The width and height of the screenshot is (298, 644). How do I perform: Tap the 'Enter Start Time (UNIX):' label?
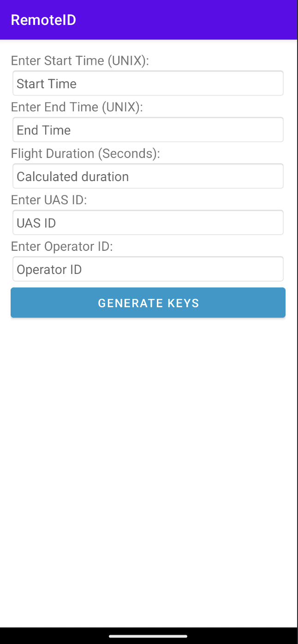click(80, 61)
